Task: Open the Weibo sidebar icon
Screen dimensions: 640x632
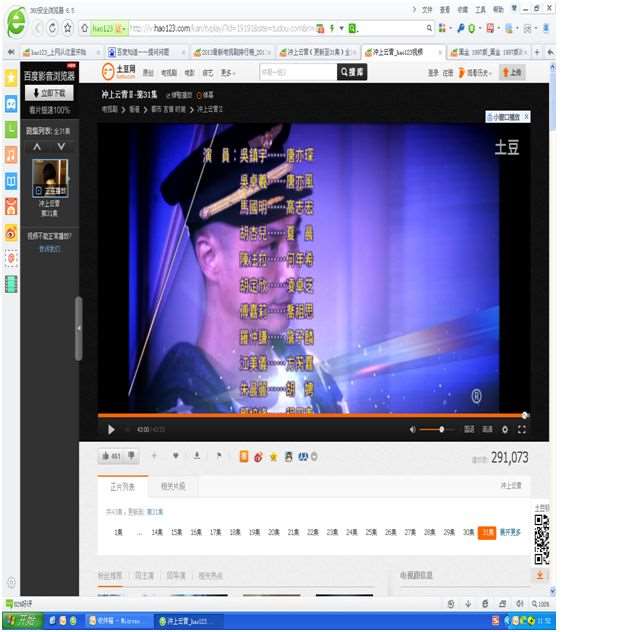Action: pos(11,233)
